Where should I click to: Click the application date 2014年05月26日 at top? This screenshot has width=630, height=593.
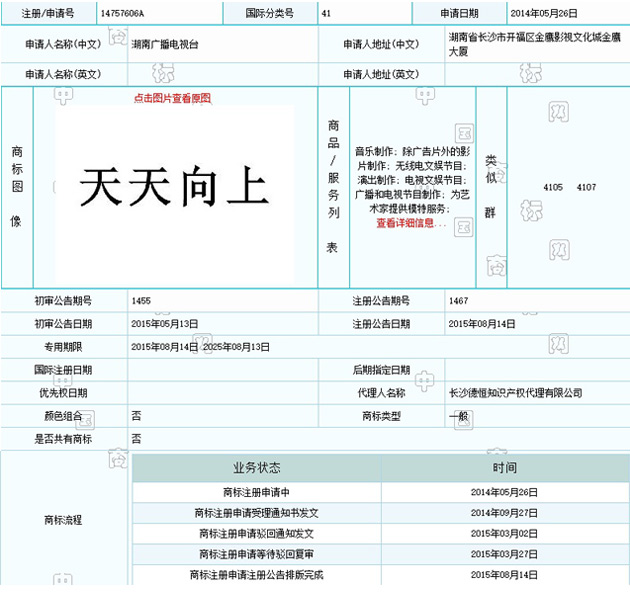[x=544, y=14]
